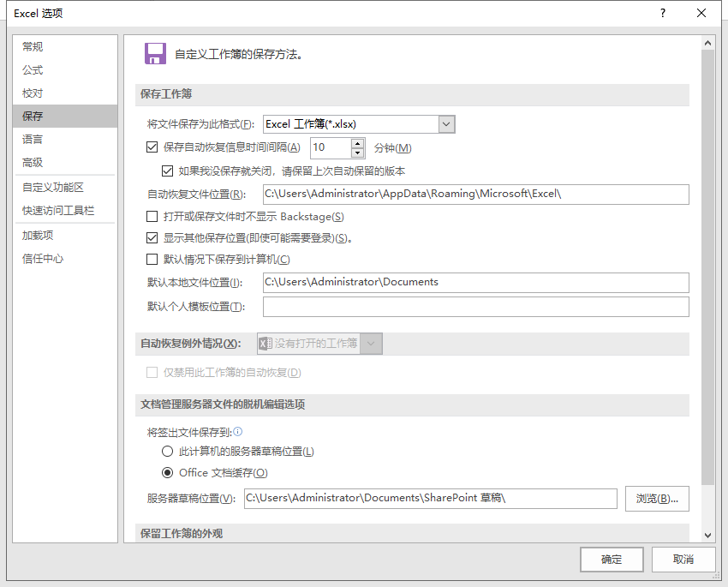
Task: Select Office 文档缓存 radio option
Action: [167, 473]
